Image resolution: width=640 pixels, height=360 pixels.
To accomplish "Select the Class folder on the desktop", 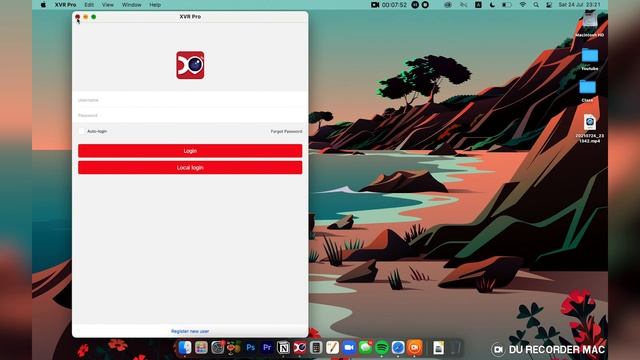I will click(x=587, y=90).
